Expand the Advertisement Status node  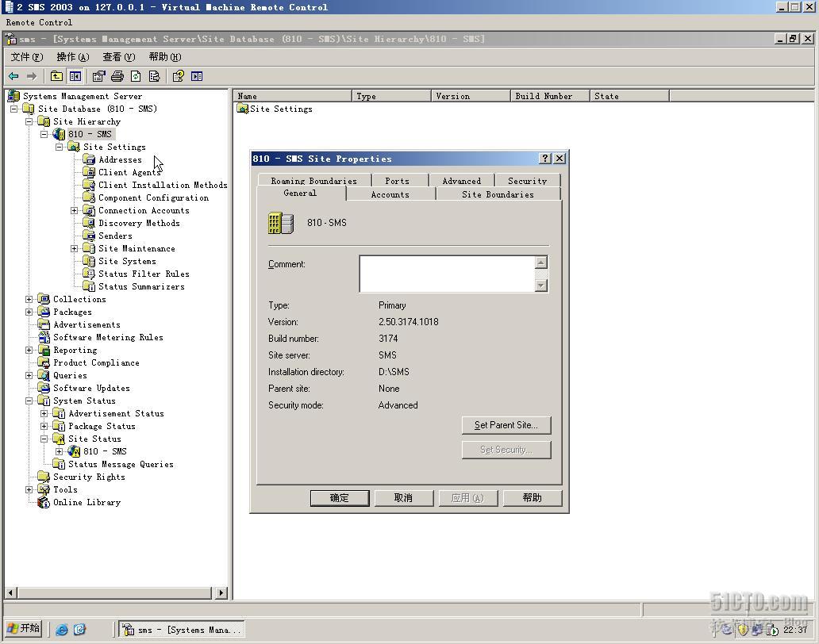tap(44, 413)
